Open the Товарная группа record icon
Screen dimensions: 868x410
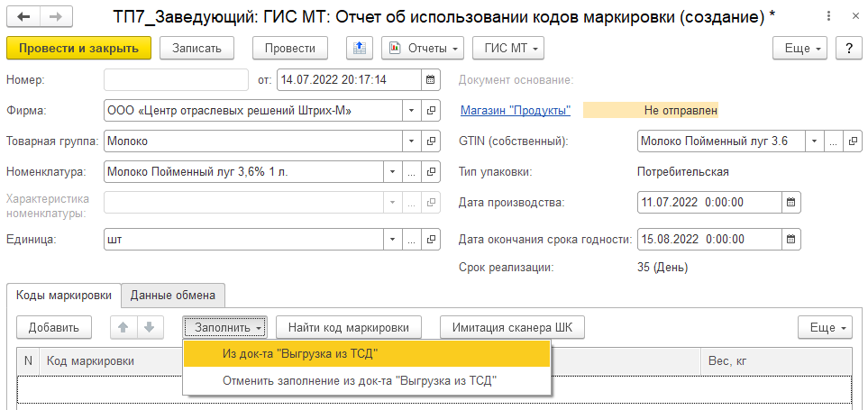coord(430,141)
